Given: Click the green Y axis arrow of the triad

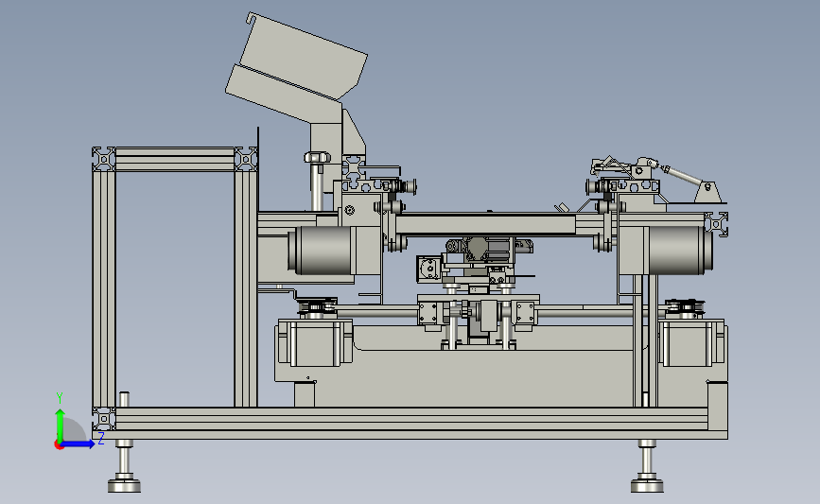Looking at the screenshot, I should point(61,426).
